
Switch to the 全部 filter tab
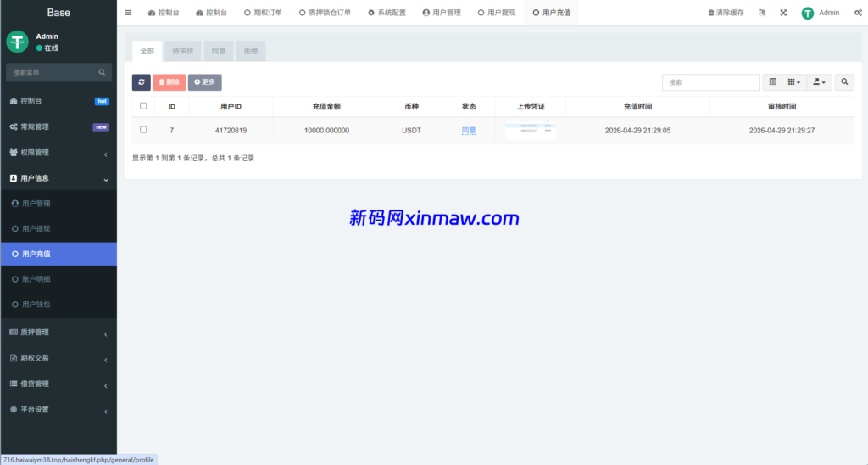(x=147, y=51)
